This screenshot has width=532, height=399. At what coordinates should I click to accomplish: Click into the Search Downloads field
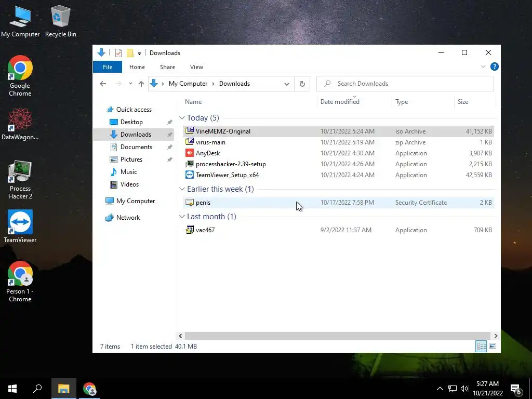click(405, 84)
